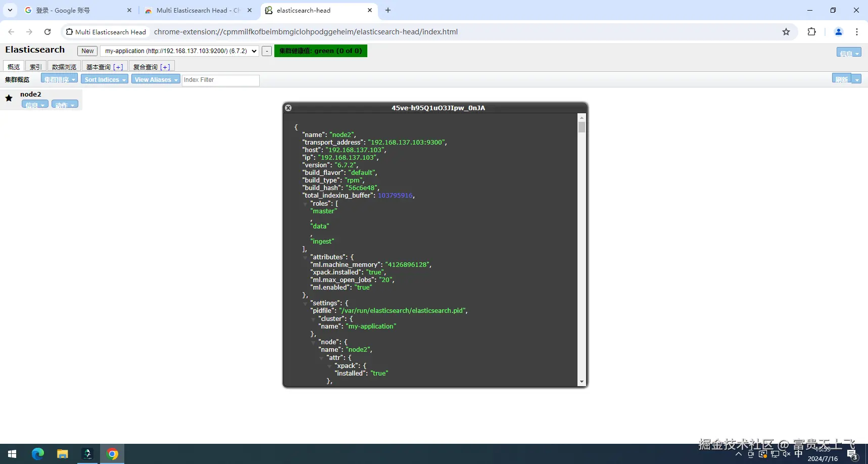This screenshot has width=868, height=464.
Task: Close the Google login tab
Action: coord(129,10)
